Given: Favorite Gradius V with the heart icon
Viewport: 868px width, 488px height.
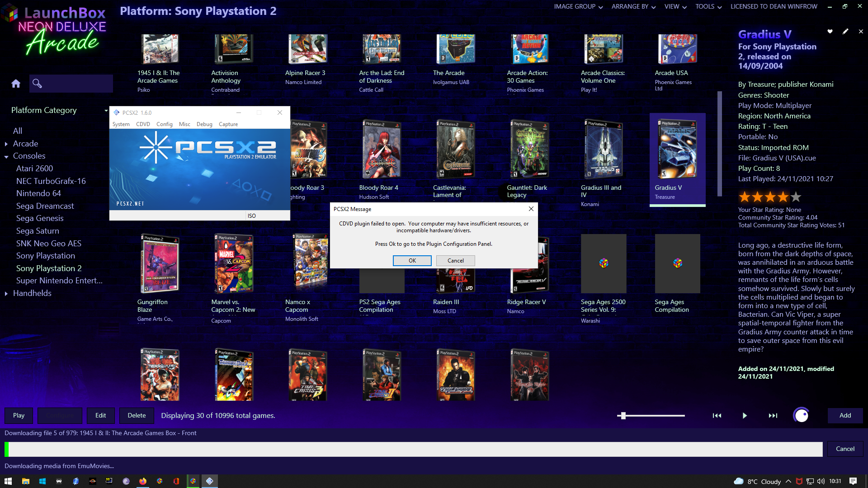Looking at the screenshot, I should 830,31.
